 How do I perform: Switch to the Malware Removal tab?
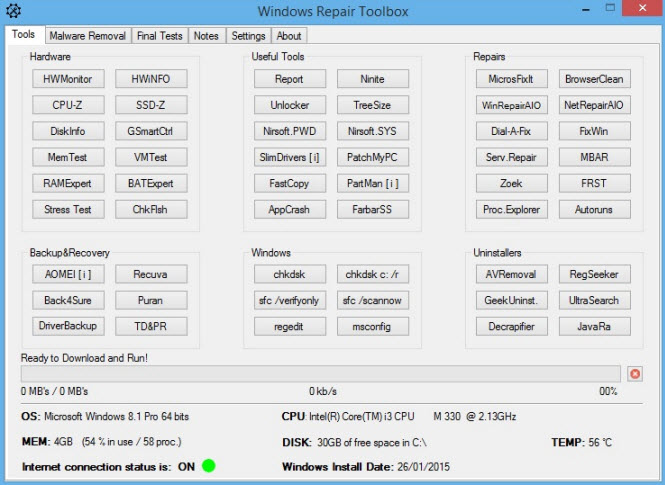tap(88, 36)
